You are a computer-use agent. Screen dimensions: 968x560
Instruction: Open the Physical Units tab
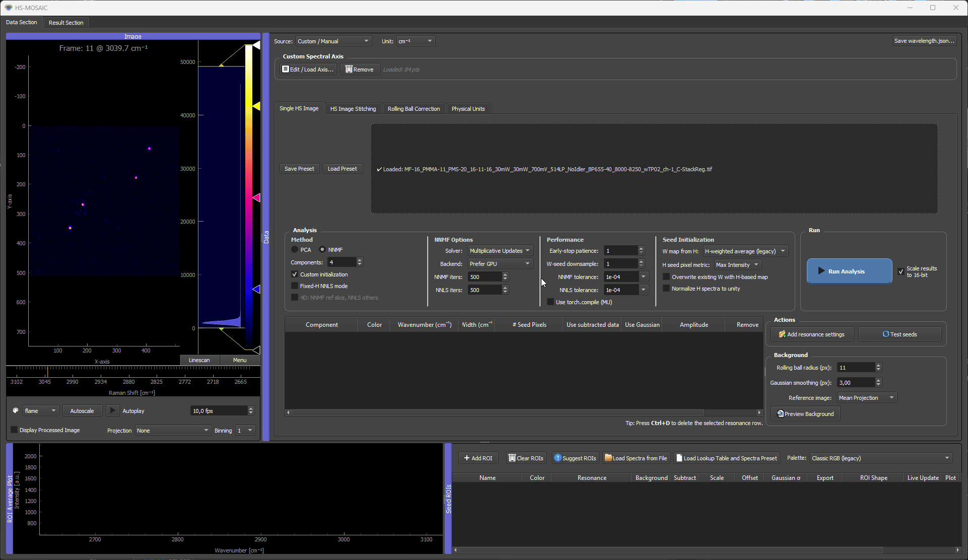[468, 109]
